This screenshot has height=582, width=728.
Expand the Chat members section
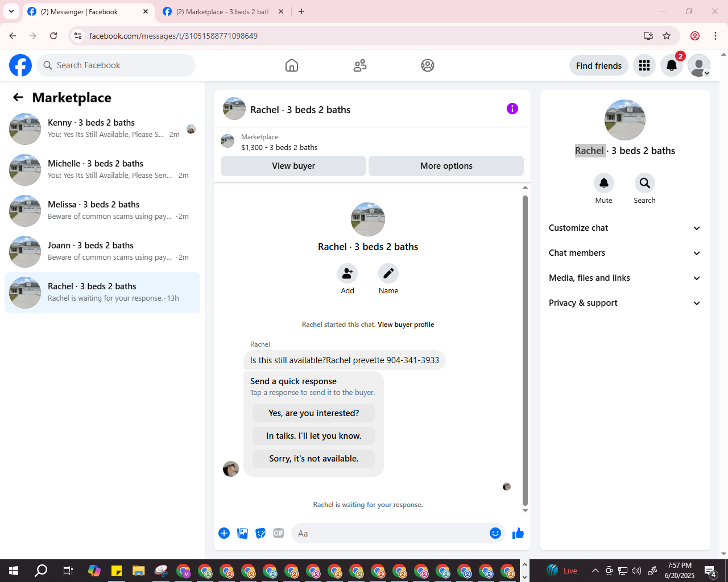(624, 253)
